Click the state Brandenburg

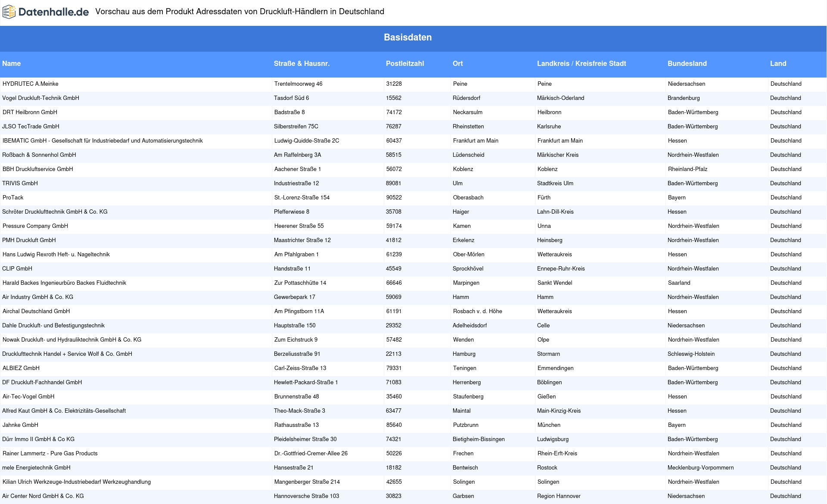684,98
